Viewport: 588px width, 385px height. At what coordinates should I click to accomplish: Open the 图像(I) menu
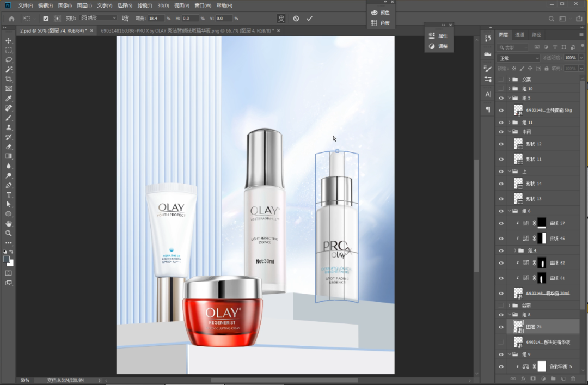pos(65,5)
